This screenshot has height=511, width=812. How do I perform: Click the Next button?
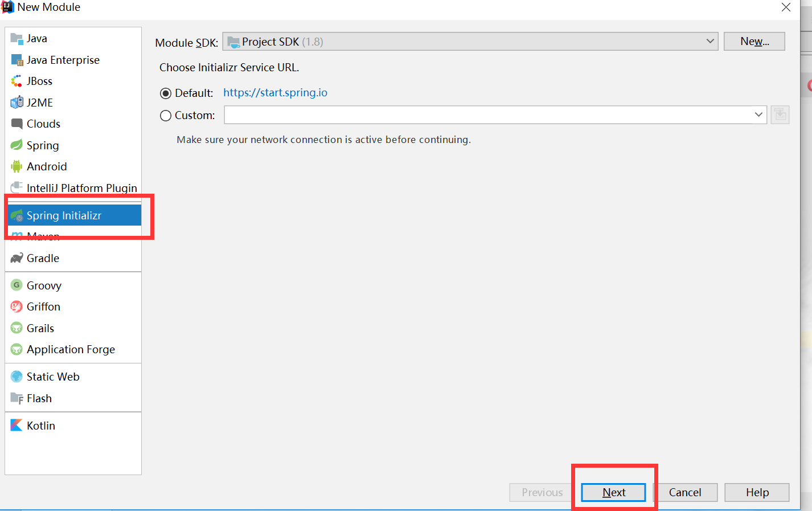pos(613,493)
